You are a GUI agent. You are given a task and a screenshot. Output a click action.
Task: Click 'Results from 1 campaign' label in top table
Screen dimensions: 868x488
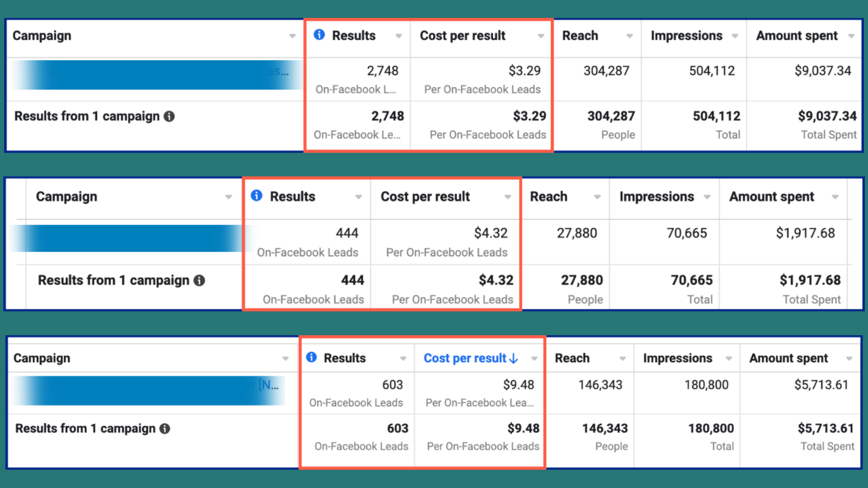pos(87,116)
